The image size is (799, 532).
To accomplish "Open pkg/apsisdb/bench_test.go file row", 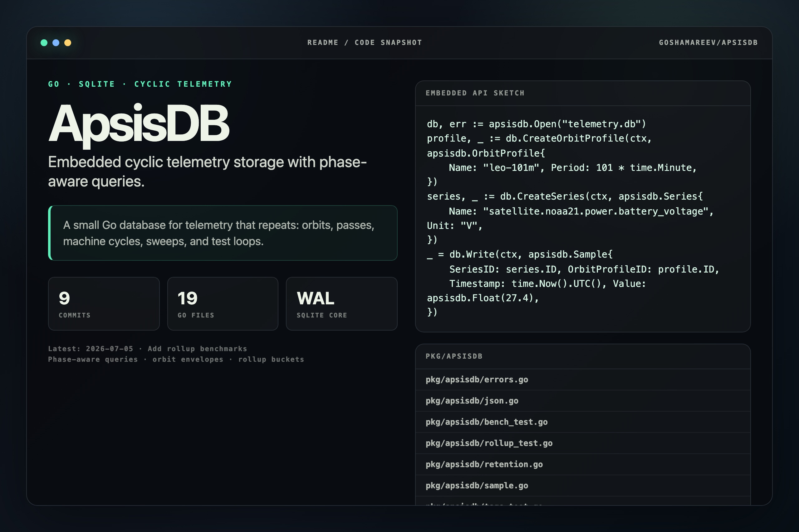I will 583,422.
